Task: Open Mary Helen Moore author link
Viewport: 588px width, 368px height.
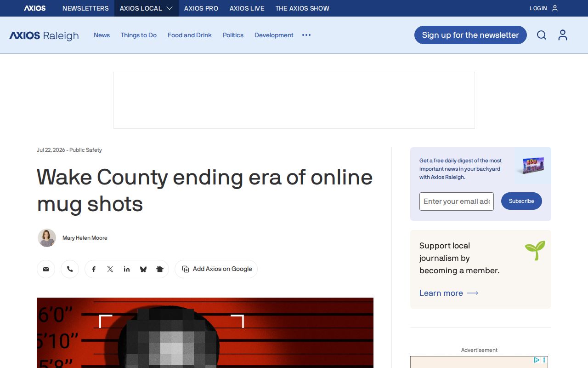Action: 85,238
